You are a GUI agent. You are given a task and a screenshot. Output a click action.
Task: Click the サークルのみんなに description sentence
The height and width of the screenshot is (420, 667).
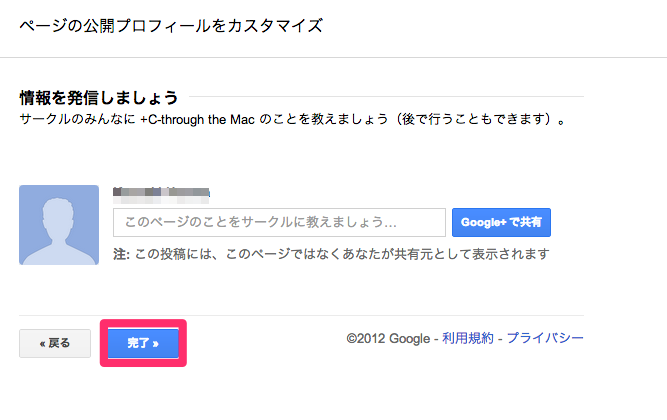pos(78,119)
